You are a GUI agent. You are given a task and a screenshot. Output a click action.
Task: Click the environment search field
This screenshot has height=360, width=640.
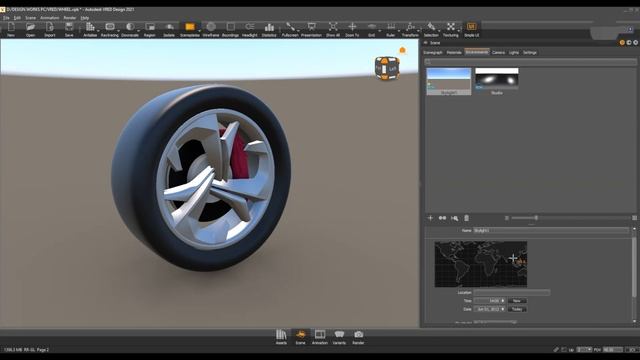(x=530, y=62)
